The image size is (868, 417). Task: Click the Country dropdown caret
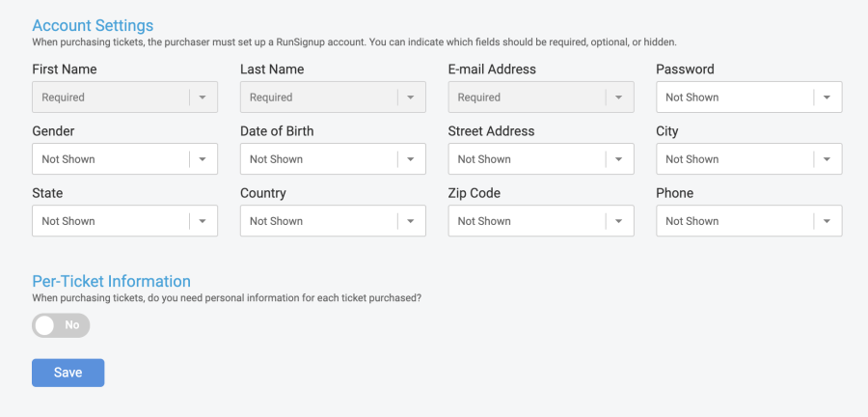[410, 221]
